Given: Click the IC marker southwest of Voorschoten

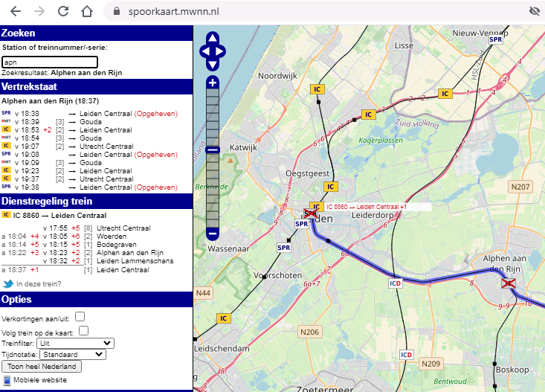Looking at the screenshot, I should click(x=224, y=318).
